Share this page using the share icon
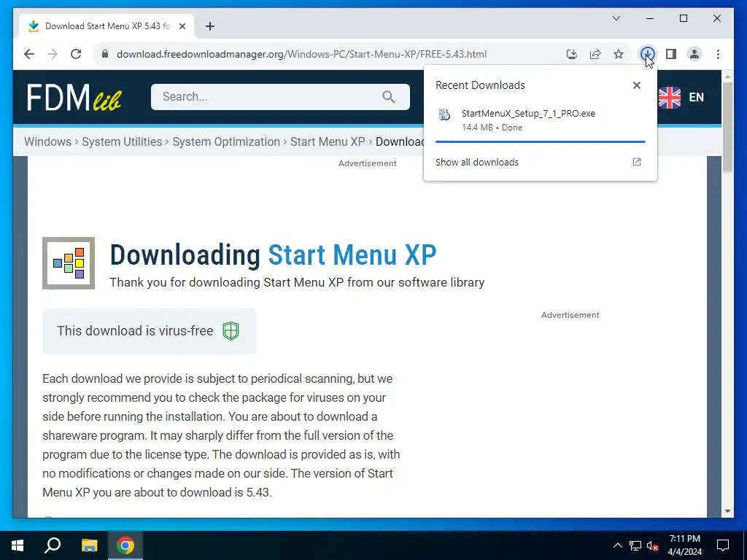The height and width of the screenshot is (560, 747). point(595,54)
